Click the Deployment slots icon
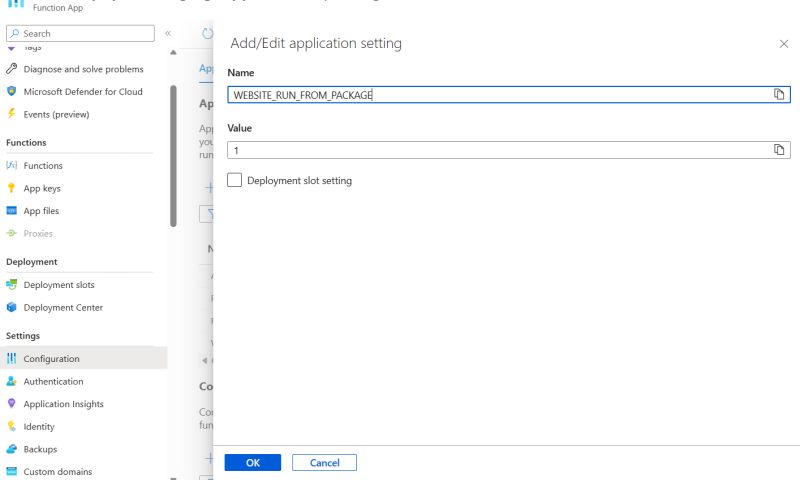The height and width of the screenshot is (480, 800). coord(11,285)
